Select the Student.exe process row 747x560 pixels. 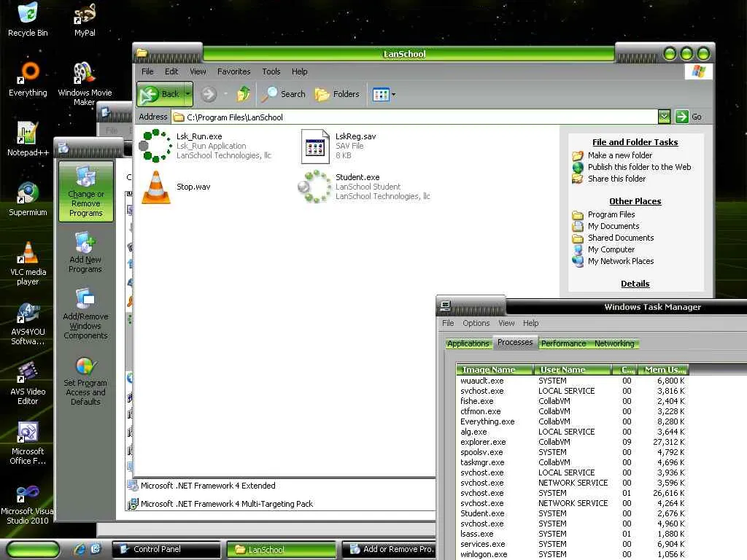pos(572,513)
